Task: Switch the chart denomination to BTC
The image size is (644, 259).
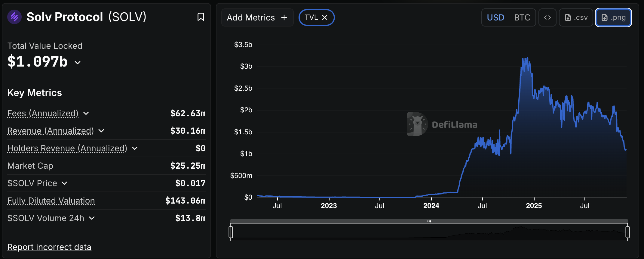Action: (x=522, y=17)
